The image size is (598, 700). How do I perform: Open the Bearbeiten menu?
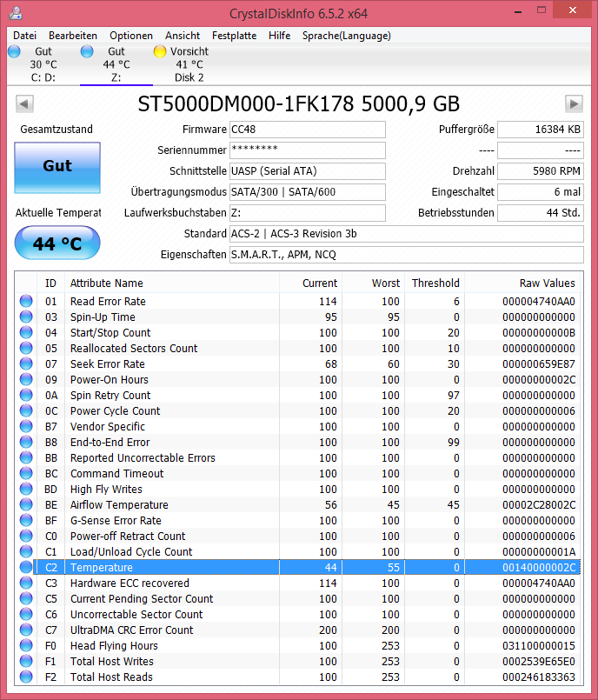point(73,36)
